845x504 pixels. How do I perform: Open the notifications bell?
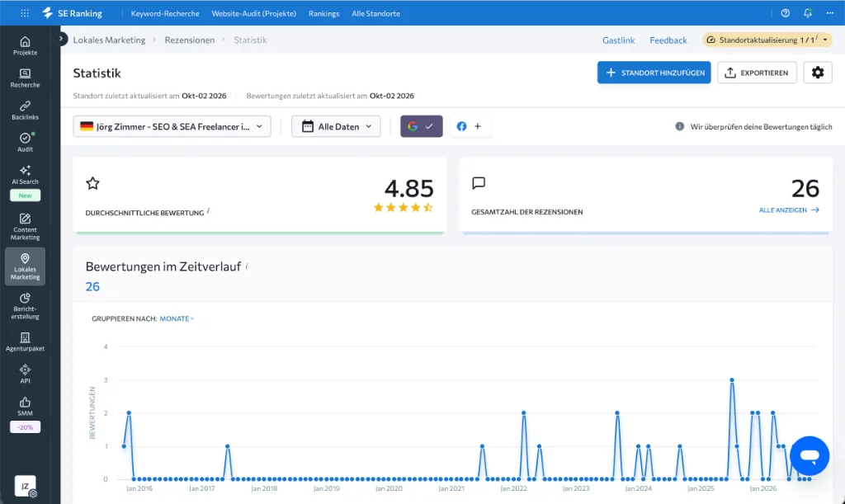807,13
